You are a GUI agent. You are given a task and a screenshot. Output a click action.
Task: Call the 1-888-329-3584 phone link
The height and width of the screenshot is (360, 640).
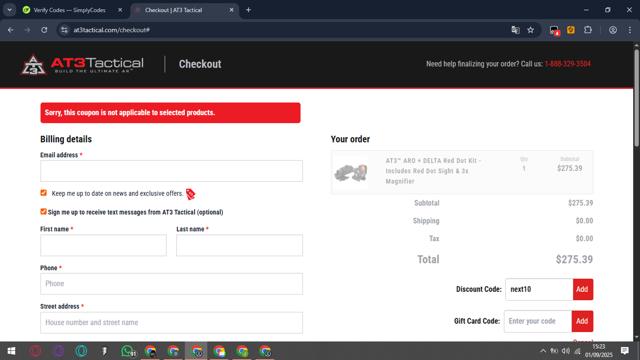click(568, 64)
